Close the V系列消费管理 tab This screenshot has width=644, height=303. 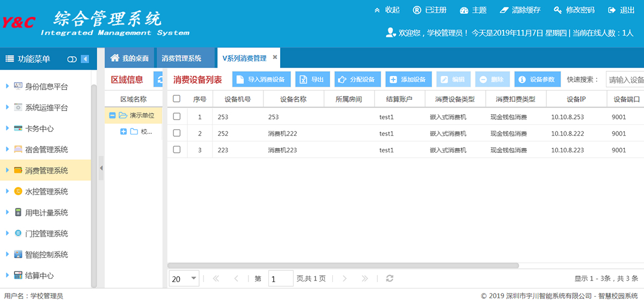(x=275, y=57)
